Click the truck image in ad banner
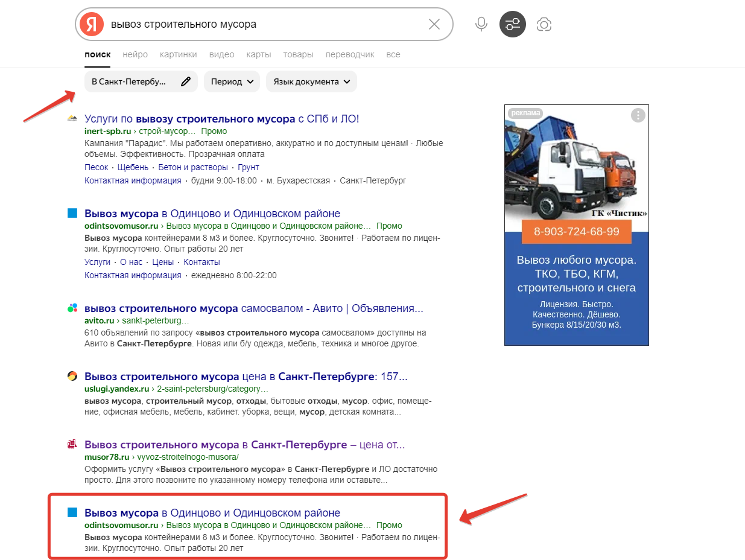745x560 pixels. tap(576, 163)
